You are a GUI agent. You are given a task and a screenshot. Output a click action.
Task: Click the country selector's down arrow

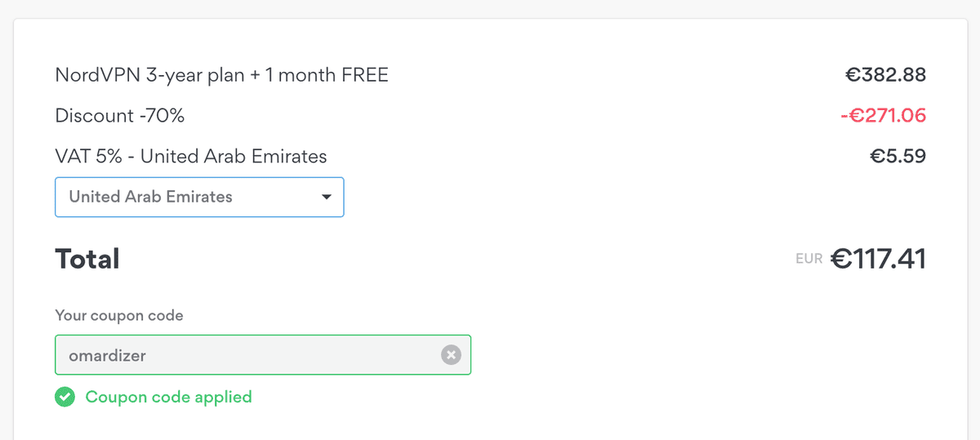(x=327, y=197)
